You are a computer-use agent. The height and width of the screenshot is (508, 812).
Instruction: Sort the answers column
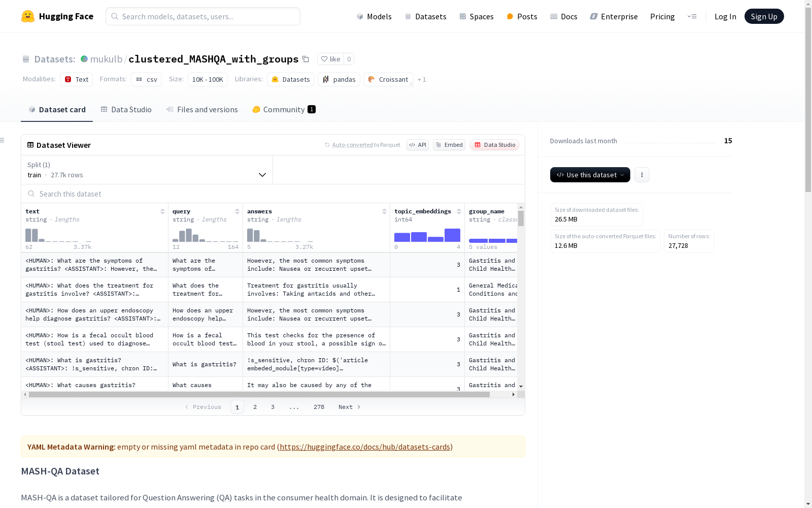pyautogui.click(x=384, y=211)
